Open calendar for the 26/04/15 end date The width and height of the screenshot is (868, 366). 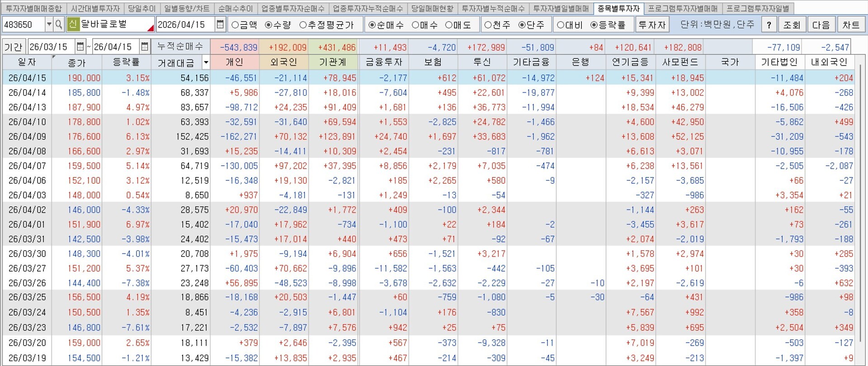tap(145, 47)
